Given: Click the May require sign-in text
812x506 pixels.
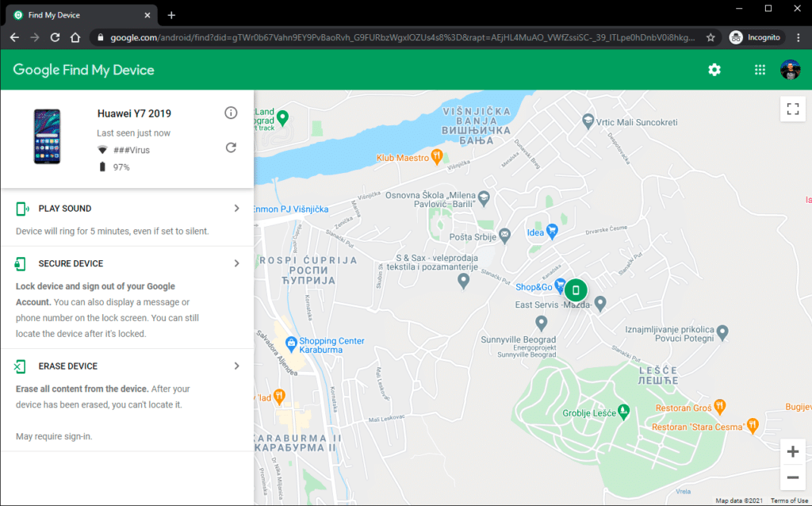Looking at the screenshot, I should click(x=54, y=436).
